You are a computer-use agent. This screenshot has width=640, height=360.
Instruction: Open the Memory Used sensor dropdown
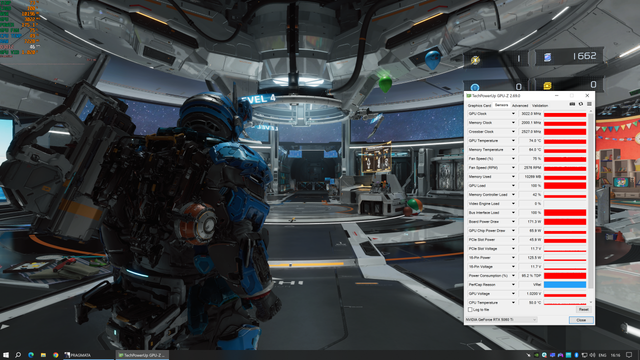(x=513, y=176)
